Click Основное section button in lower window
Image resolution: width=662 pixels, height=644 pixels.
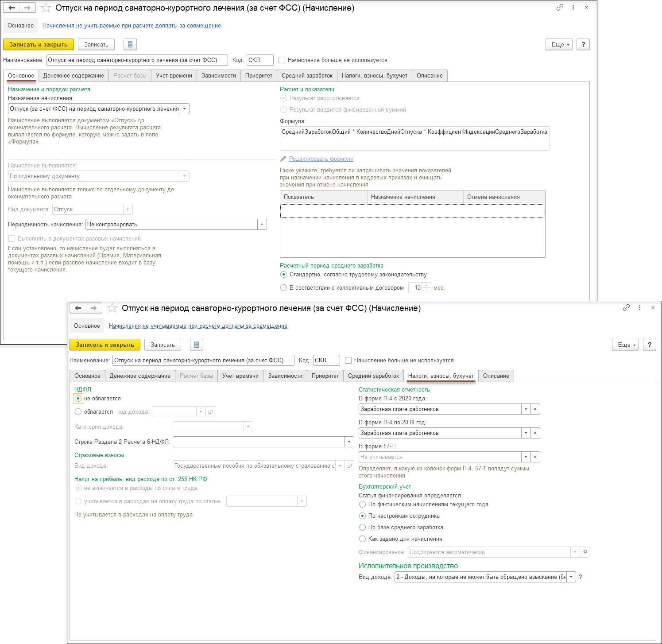pyautogui.click(x=87, y=326)
